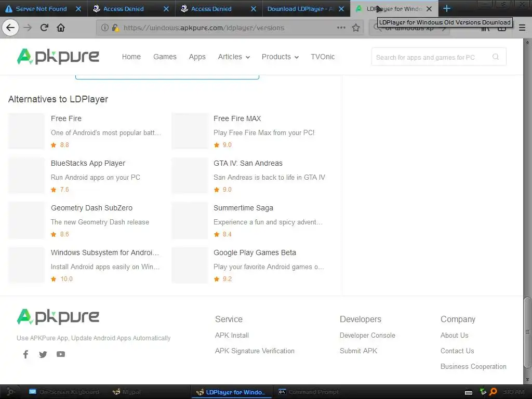Screen dimensions: 532x399
Task: Switch to the first Access Denied tab
Action: click(124, 9)
